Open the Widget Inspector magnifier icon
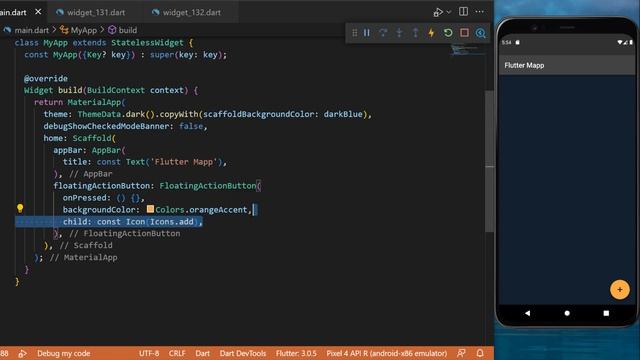Image resolution: width=640 pixels, height=360 pixels. click(481, 33)
